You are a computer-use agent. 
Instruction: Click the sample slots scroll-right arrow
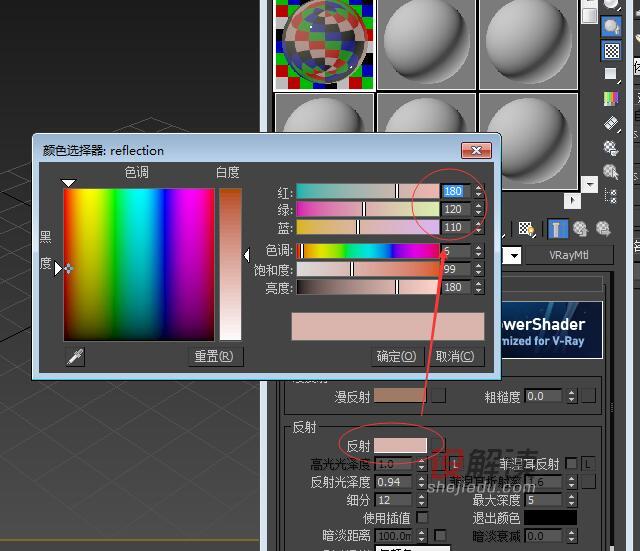tap(572, 200)
